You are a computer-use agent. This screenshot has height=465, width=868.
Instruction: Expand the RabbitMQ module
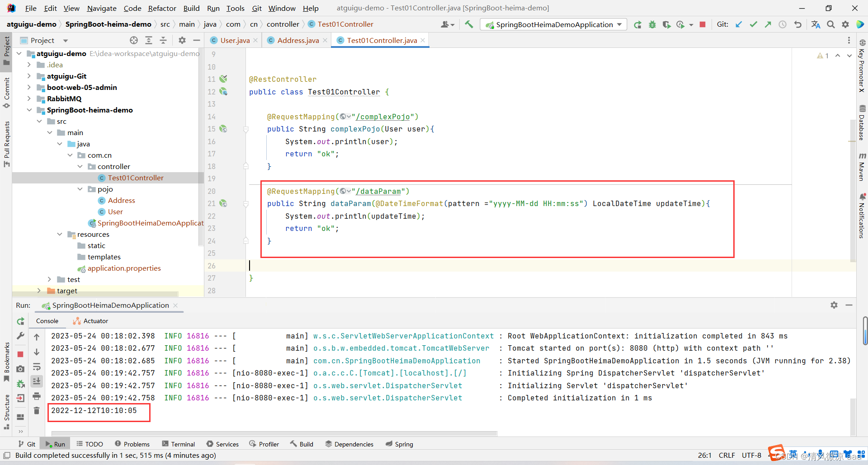[29, 99]
